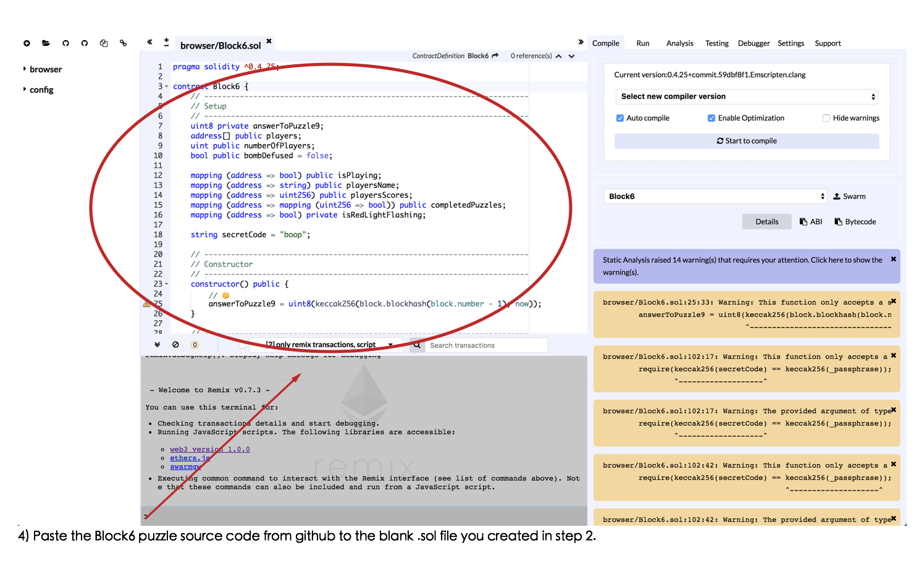Click the Current version compiler text
Screen dimensions: 924x561
pyautogui.click(x=710, y=75)
